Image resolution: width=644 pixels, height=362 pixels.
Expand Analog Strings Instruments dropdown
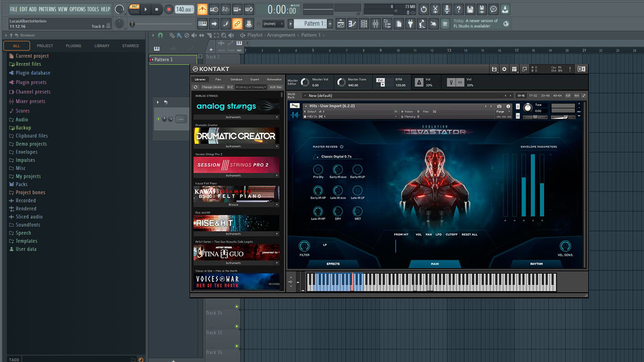coord(236,117)
